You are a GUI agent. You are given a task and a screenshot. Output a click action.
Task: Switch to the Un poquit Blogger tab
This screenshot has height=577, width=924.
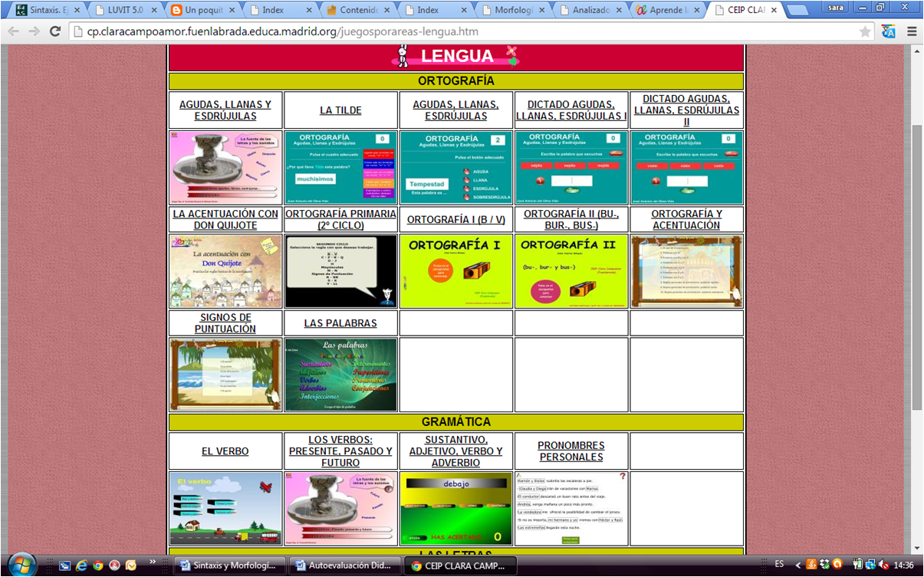203,11
